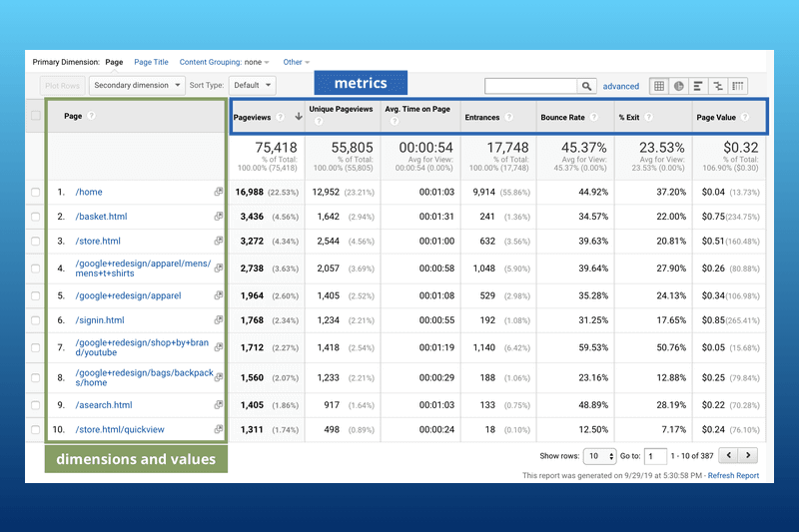Click the magnifier search button

(x=587, y=87)
